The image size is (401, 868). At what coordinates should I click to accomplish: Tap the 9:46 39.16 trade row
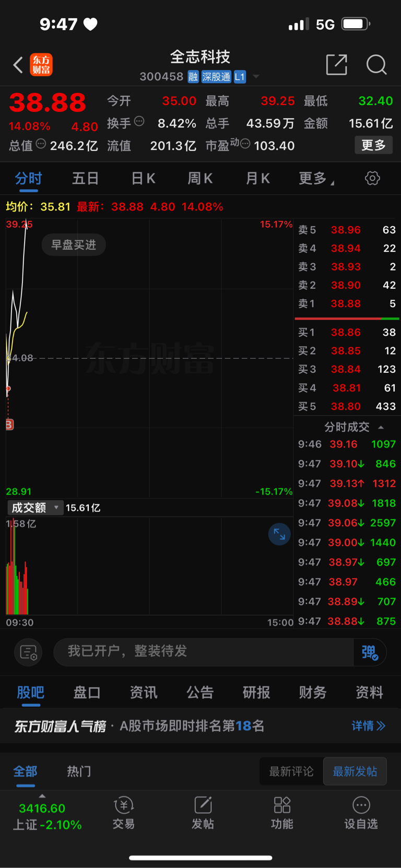(x=347, y=444)
